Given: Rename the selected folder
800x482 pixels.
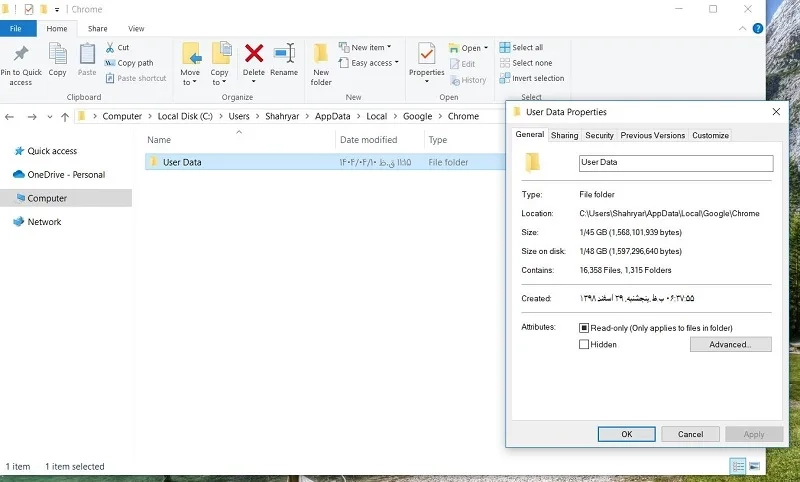Looking at the screenshot, I should click(284, 60).
